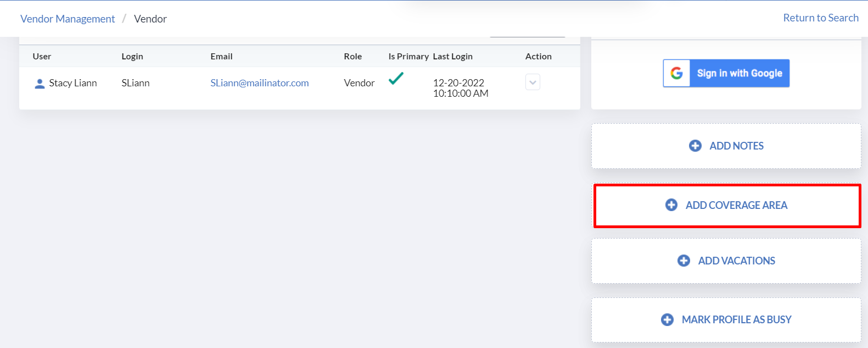Screen dimensions: 868x348
Task: Click the Email column header
Action: click(221, 56)
